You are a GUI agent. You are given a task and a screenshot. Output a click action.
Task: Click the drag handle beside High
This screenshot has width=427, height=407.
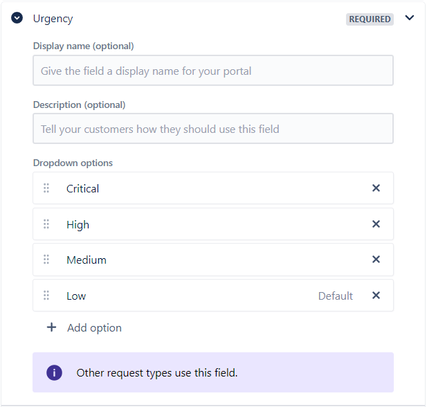46,224
